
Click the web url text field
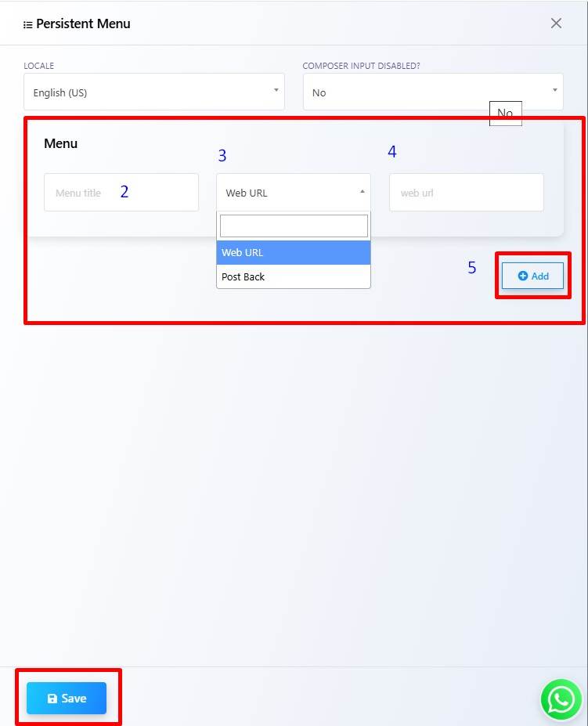466,192
